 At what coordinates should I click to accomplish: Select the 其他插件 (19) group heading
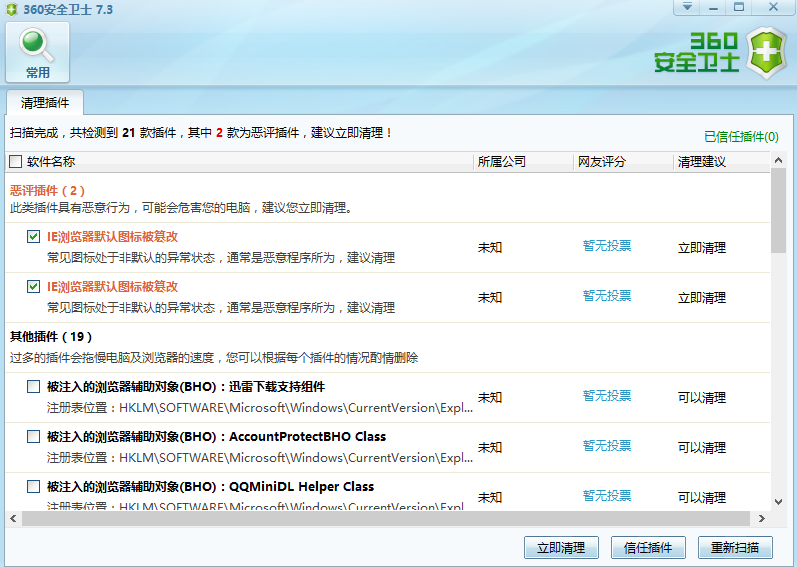pos(51,337)
